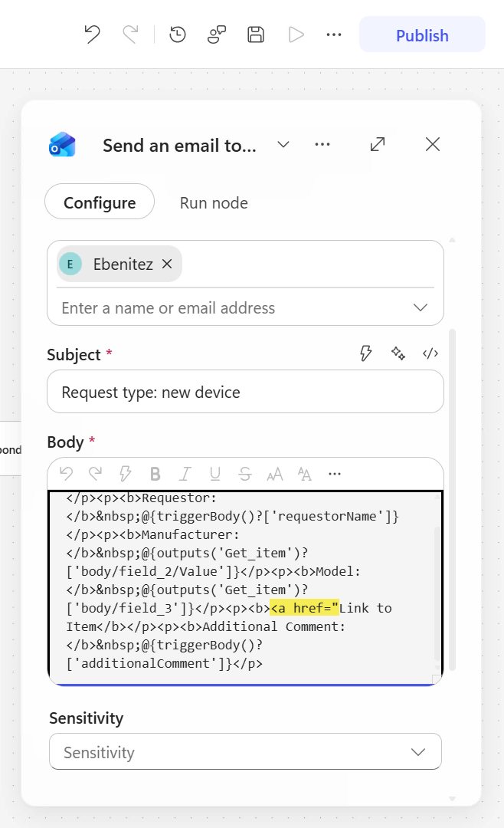
Task: Open more Body formatting options
Action: coord(335,474)
